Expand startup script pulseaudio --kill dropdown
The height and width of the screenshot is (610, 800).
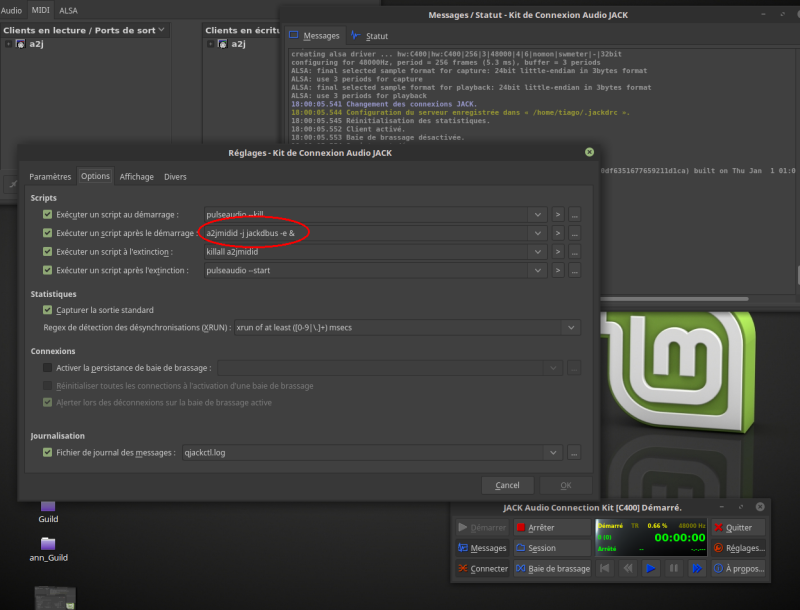coord(538,215)
